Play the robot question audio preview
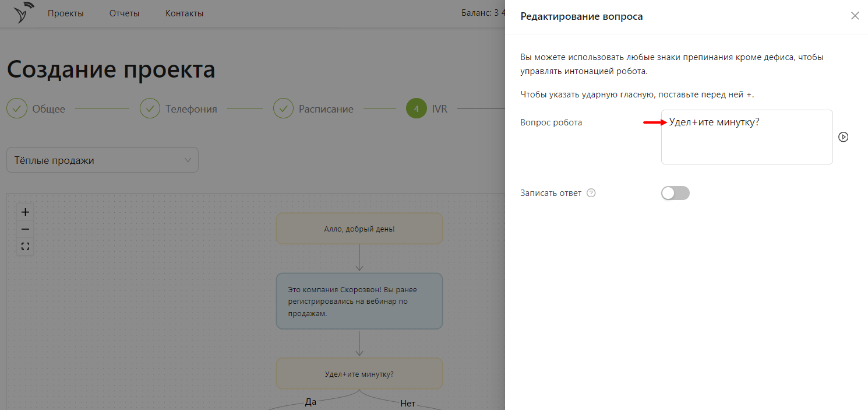The height and width of the screenshot is (410, 868). 843,137
